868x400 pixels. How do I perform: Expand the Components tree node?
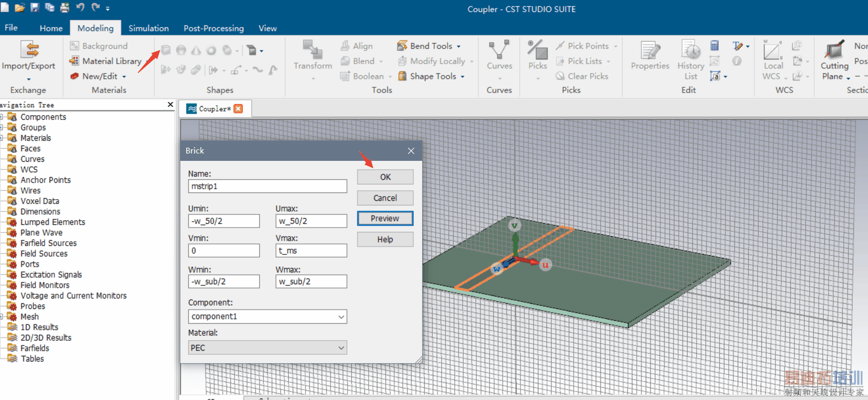(x=2, y=117)
